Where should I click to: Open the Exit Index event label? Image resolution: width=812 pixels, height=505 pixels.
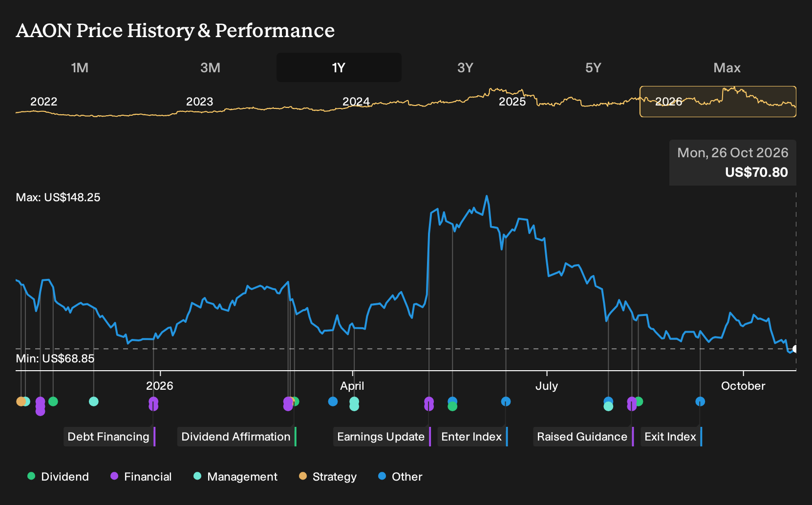click(671, 437)
